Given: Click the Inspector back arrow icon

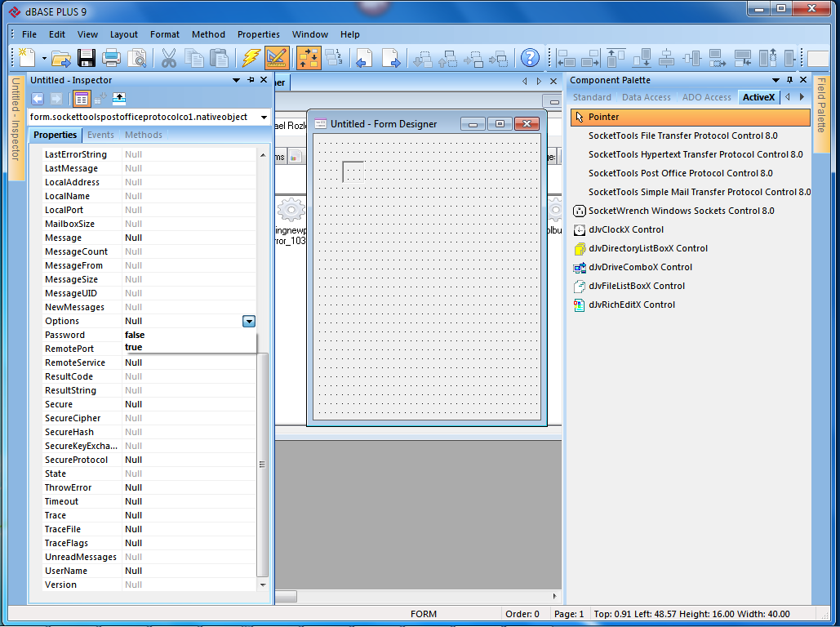Looking at the screenshot, I should pyautogui.click(x=38, y=99).
